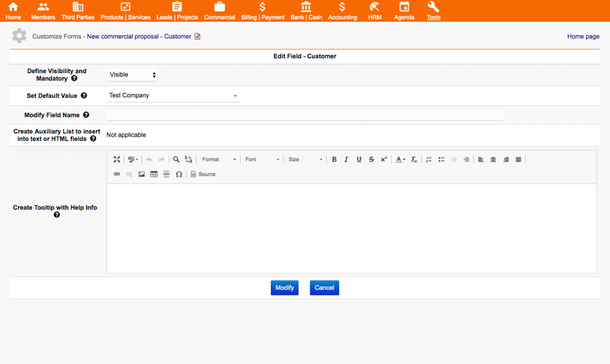Open the Format paragraph dropdown
This screenshot has width=610, height=364.
(219, 159)
